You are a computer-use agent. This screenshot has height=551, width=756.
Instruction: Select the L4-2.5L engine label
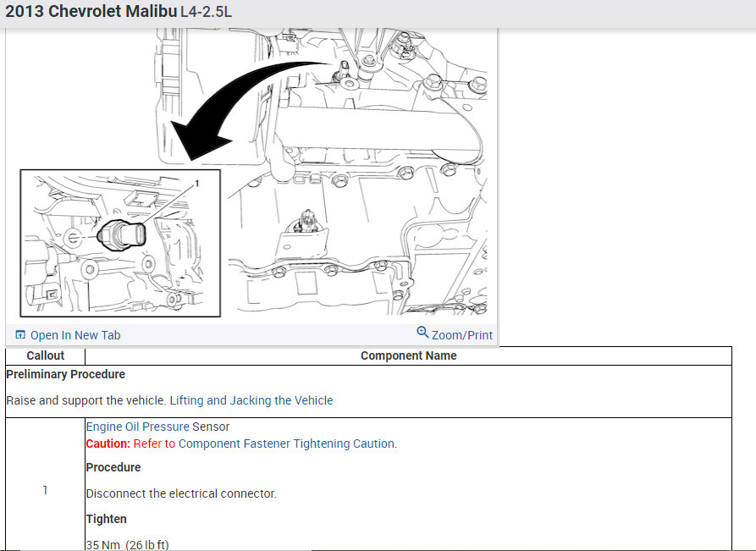(x=206, y=12)
